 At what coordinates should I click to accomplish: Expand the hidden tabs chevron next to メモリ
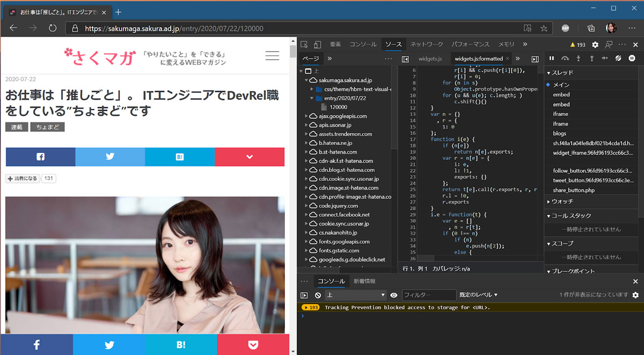tap(526, 44)
